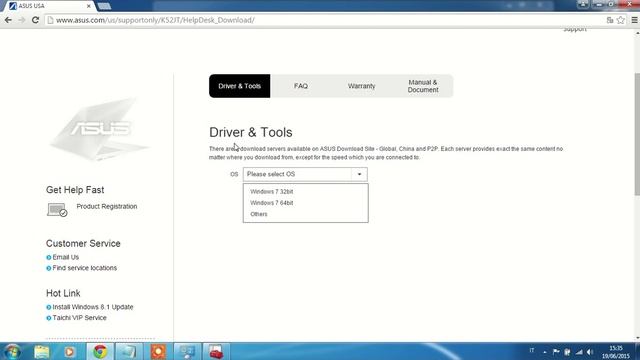640x360 pixels.
Task: Choose Windows 7 32bit option
Action: [x=272, y=191]
